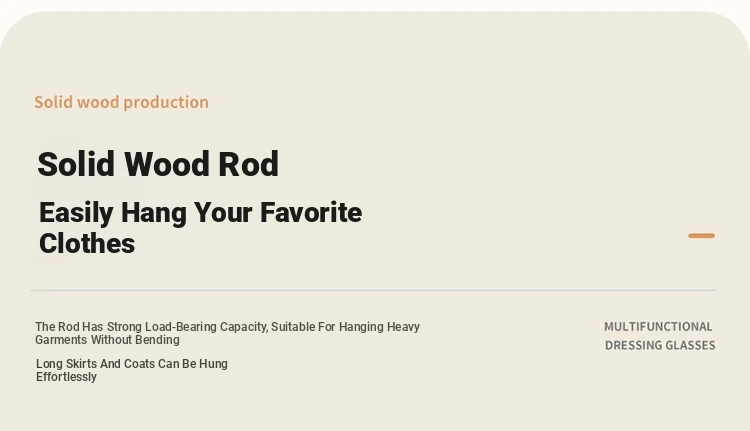
Task: Click the "Garments Without Bending" text line
Action: [x=107, y=340]
